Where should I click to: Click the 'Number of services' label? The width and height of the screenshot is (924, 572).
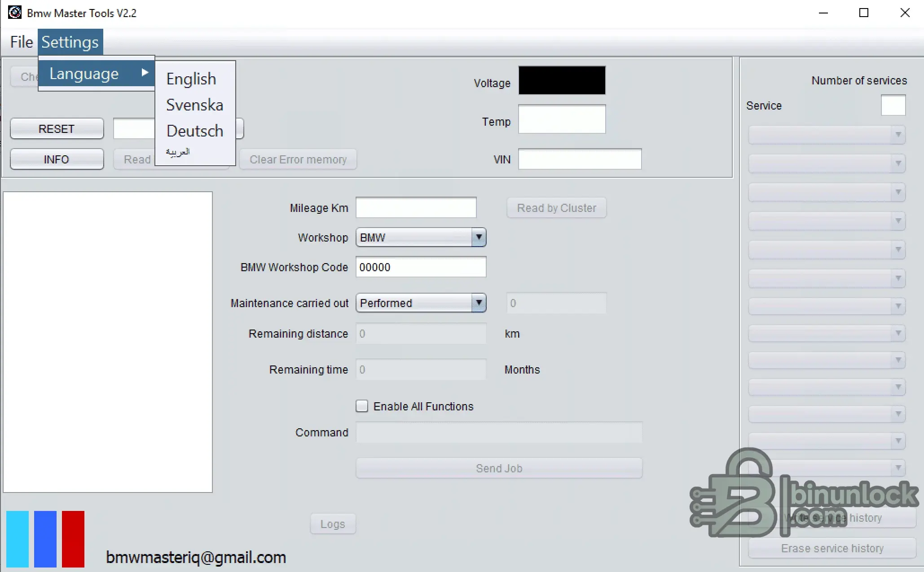(x=859, y=80)
